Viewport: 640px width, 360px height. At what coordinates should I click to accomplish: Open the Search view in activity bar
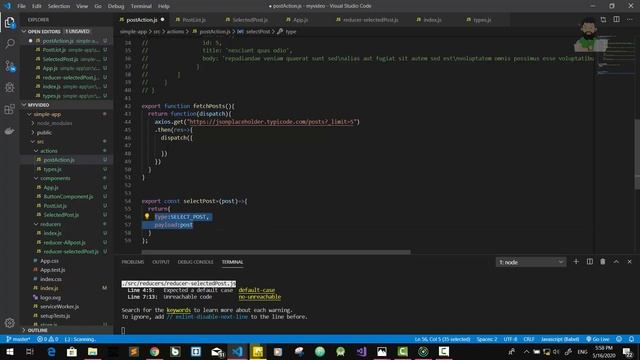point(10,43)
